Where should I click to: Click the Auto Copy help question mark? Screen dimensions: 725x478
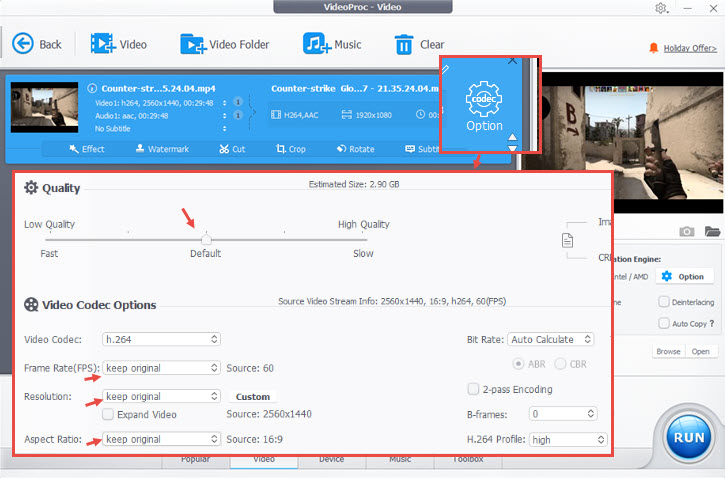pyautogui.click(x=712, y=323)
